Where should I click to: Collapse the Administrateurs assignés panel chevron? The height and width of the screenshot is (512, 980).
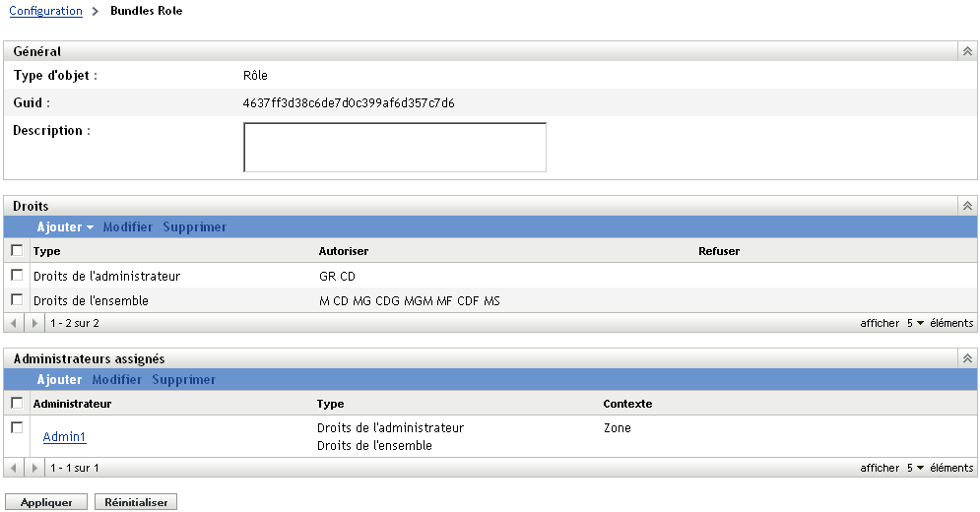pyautogui.click(x=967, y=358)
